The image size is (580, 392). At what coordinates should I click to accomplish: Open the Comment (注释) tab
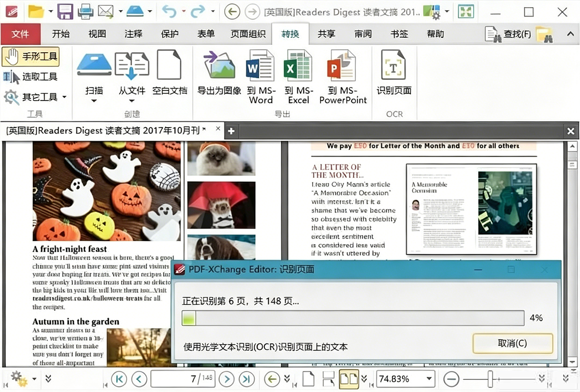point(133,34)
